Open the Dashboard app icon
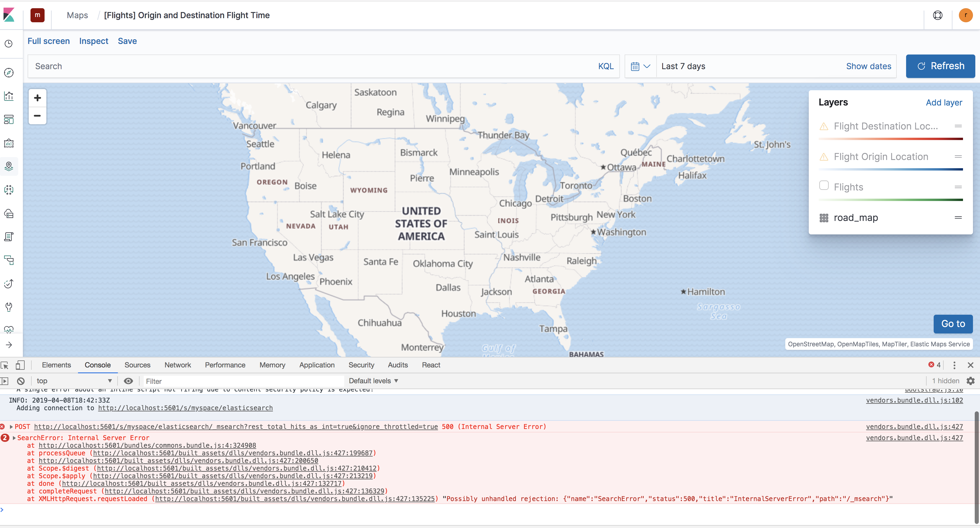This screenshot has width=980, height=528. tap(9, 119)
